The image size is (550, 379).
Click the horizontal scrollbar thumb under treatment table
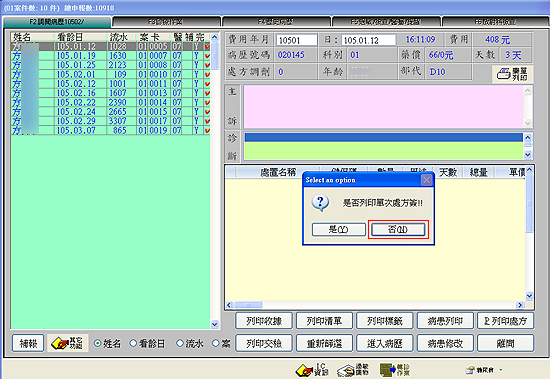248,305
